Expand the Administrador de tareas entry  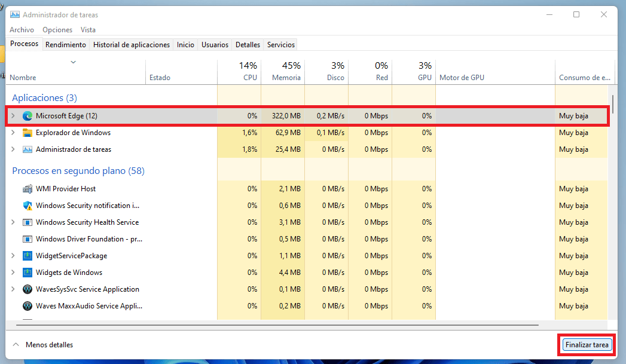tap(13, 149)
